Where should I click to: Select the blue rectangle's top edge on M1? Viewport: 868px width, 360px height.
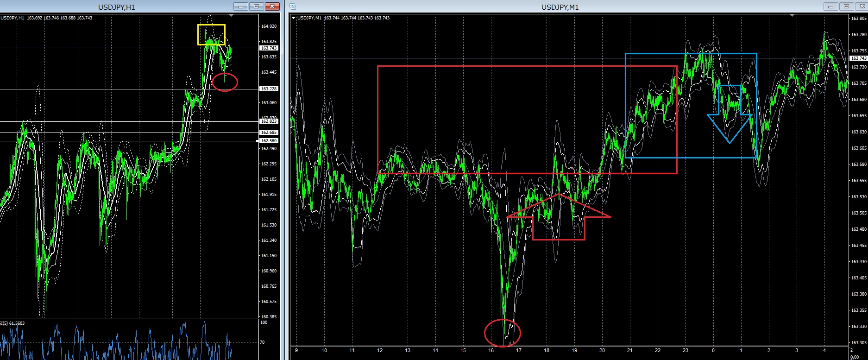tap(691, 54)
